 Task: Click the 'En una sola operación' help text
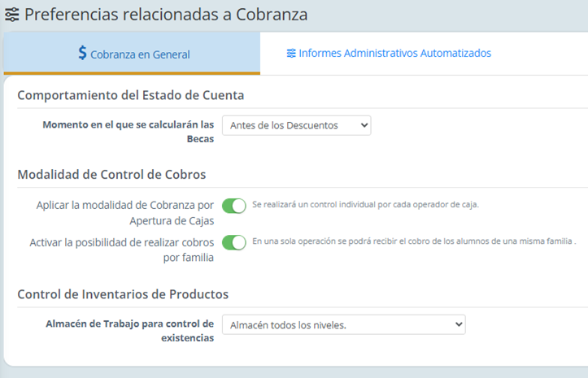click(x=413, y=241)
